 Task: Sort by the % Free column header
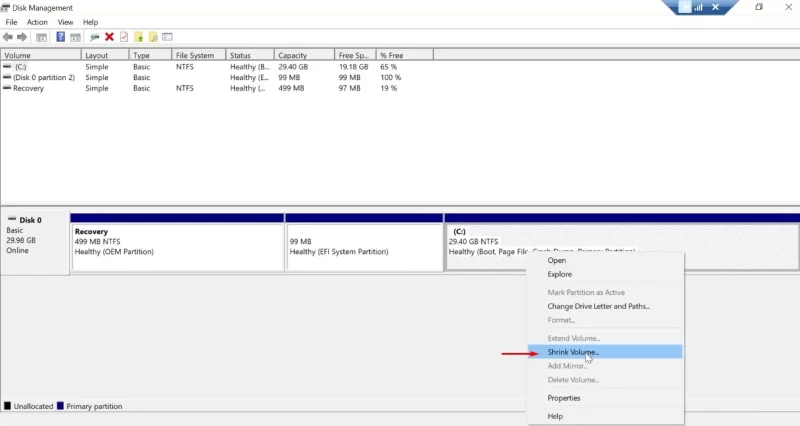[405, 55]
